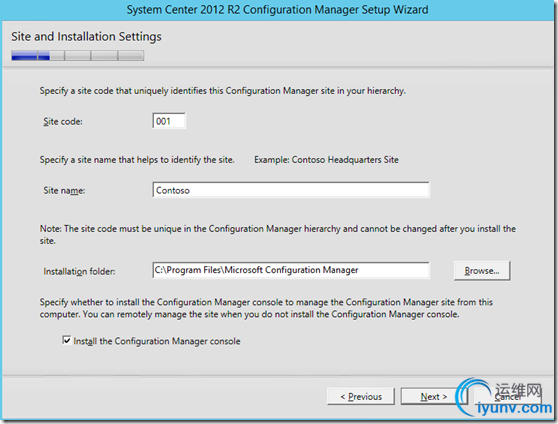
Task: Click the 'Specify whether to install' console paragraph
Action: pos(266,308)
